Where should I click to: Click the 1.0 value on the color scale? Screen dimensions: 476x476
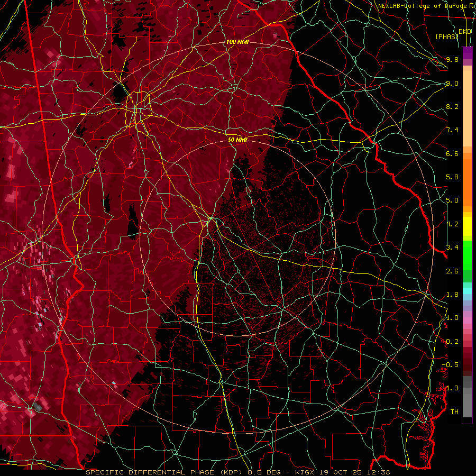point(452,318)
